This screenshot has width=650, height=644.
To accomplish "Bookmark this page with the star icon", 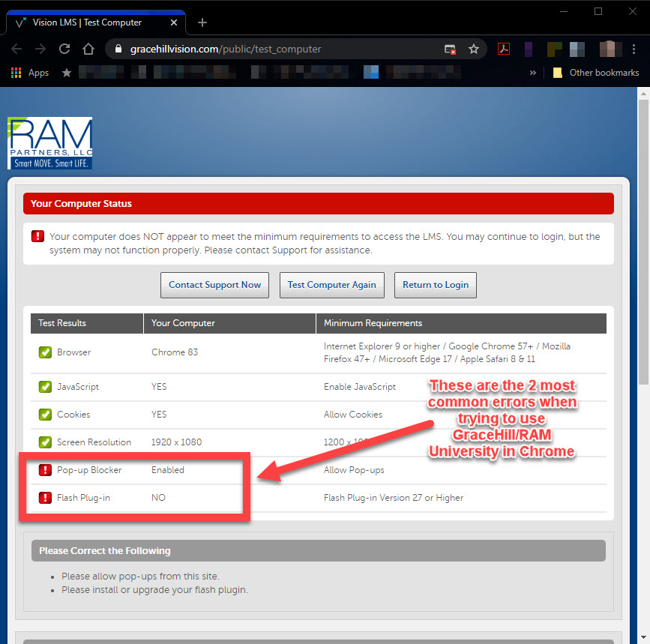I will click(x=473, y=49).
